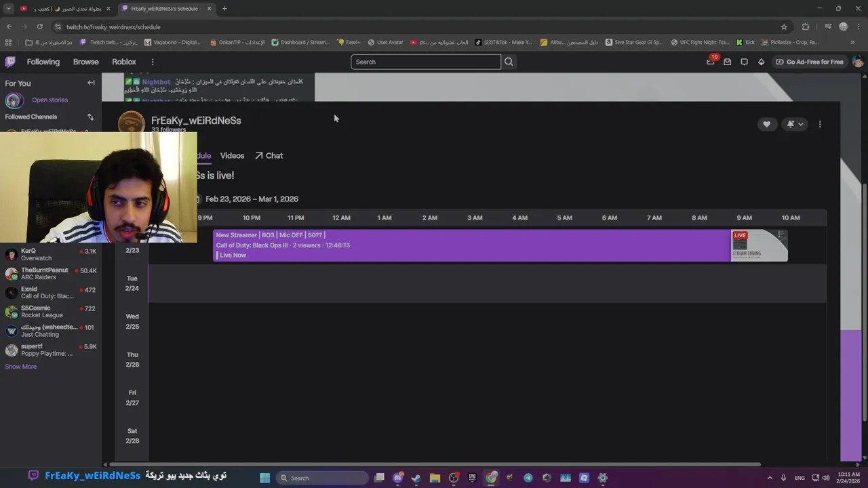Open OBS Studio from the taskbar

tap(454, 478)
